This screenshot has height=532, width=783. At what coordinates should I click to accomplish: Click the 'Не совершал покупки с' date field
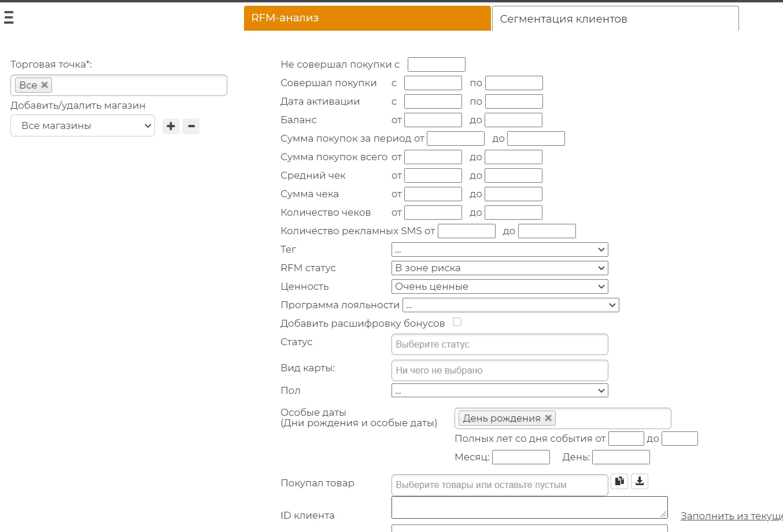point(437,65)
